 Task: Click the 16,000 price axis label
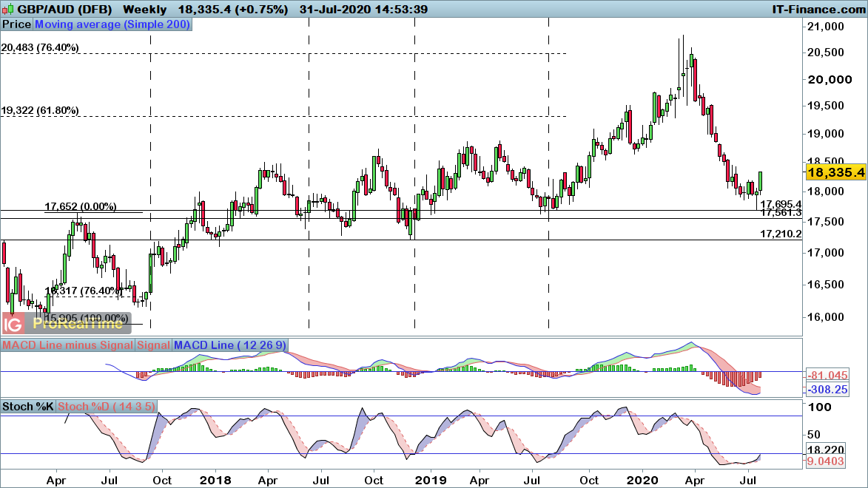pos(825,318)
